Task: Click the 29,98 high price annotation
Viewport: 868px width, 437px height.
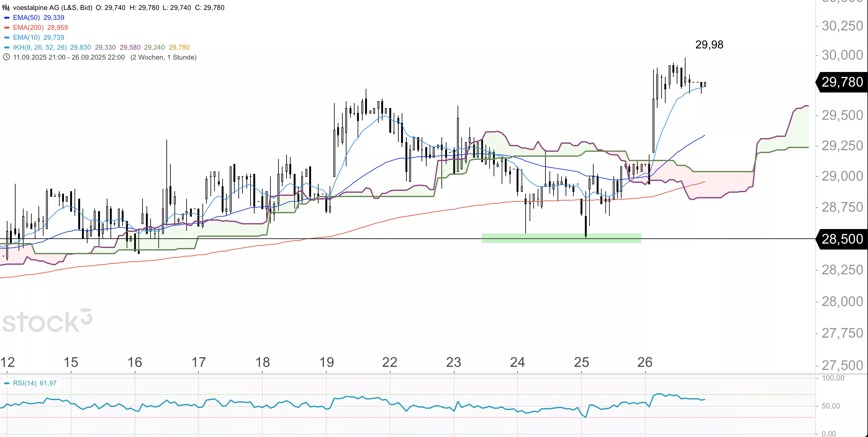Action: point(709,44)
